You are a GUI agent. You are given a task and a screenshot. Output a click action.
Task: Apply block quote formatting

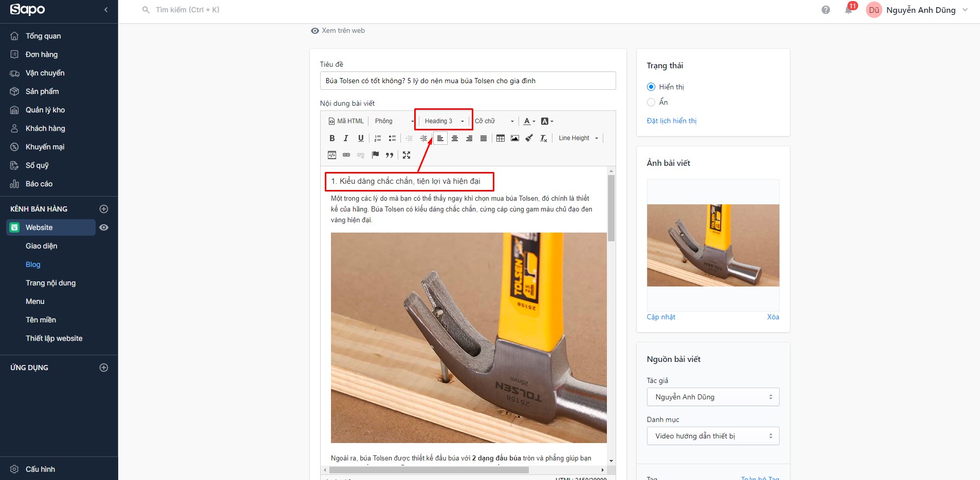[390, 155]
